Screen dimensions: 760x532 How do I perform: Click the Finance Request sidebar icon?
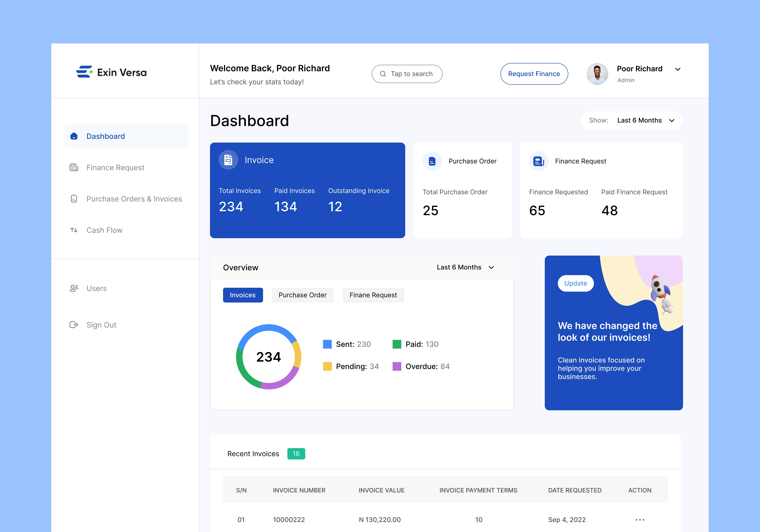[74, 168]
